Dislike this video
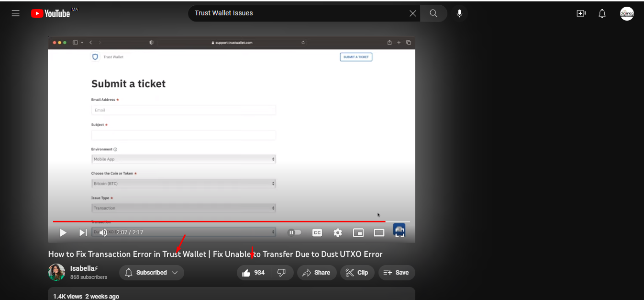The height and width of the screenshot is (300, 644). click(x=282, y=273)
